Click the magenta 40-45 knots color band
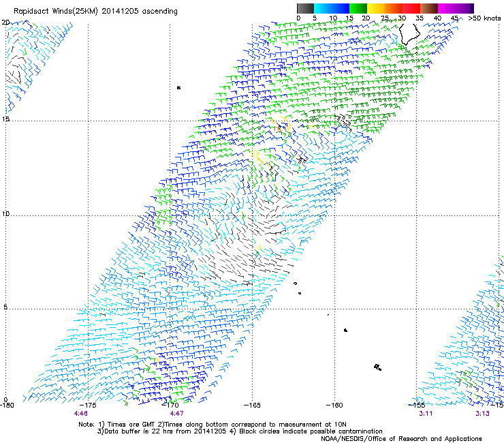This screenshot has width=504, height=443. click(447, 8)
